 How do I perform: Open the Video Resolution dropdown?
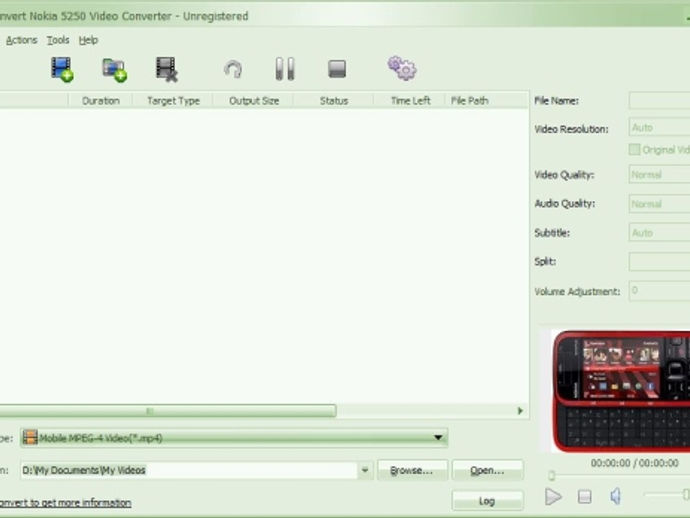pyautogui.click(x=660, y=128)
